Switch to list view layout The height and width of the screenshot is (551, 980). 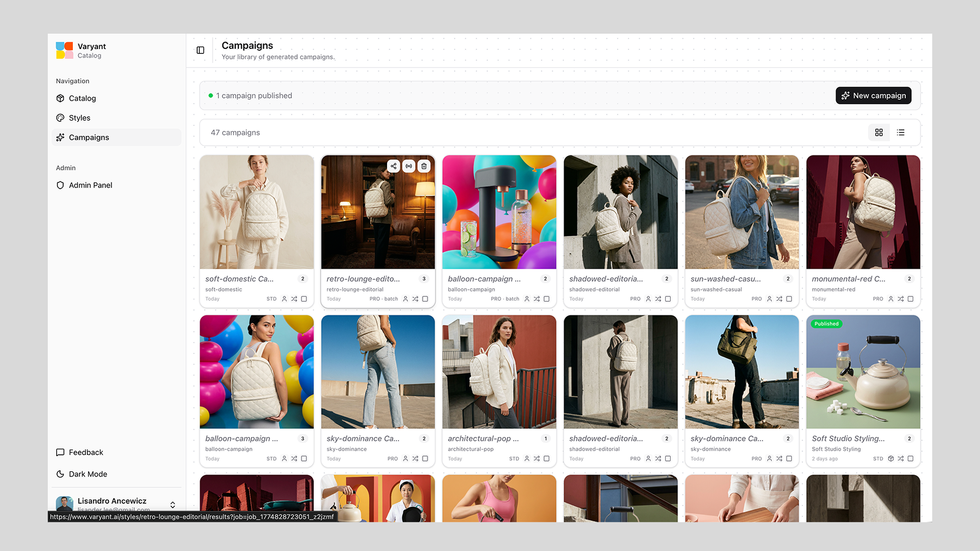[900, 132]
